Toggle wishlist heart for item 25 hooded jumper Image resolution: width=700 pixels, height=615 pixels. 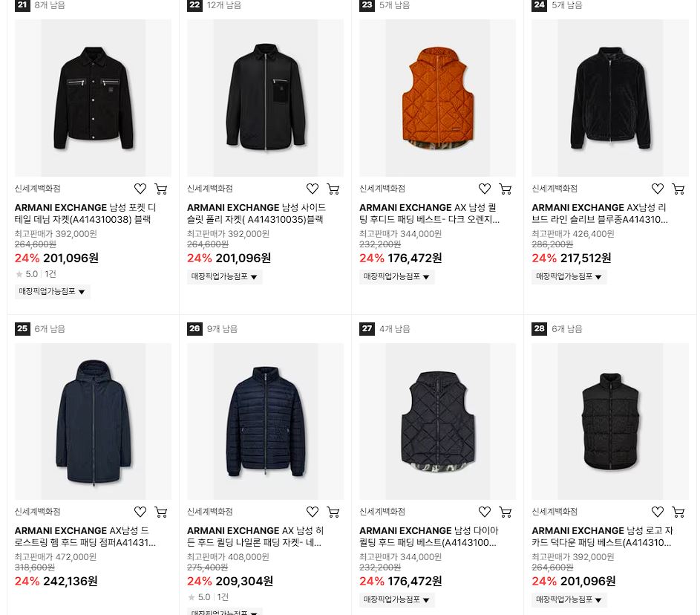140,512
